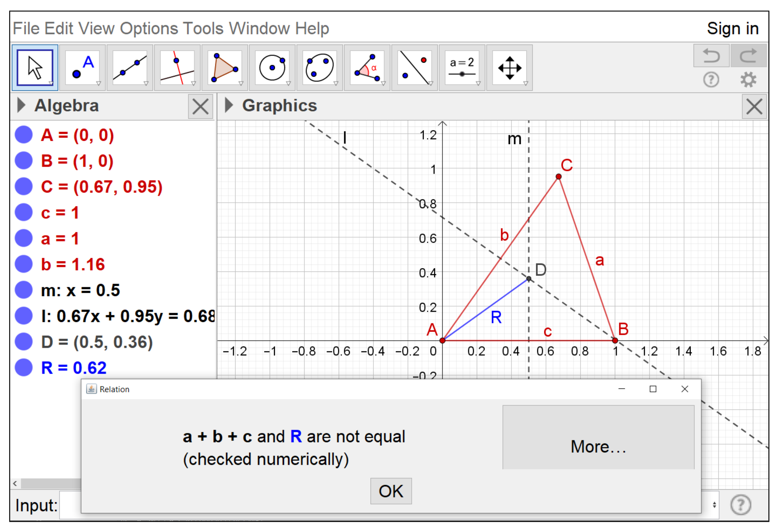Select the Circle with Center tool

[x=272, y=68]
